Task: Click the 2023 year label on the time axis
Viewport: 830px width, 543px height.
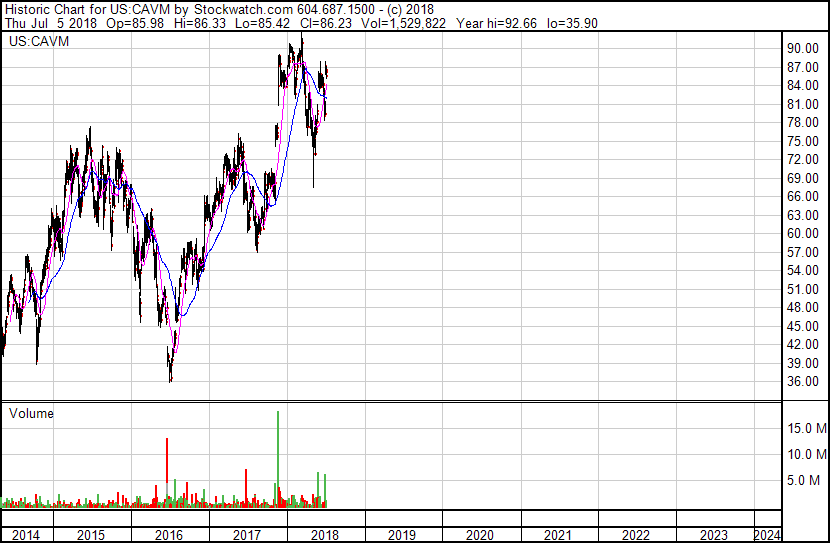Action: (x=714, y=535)
